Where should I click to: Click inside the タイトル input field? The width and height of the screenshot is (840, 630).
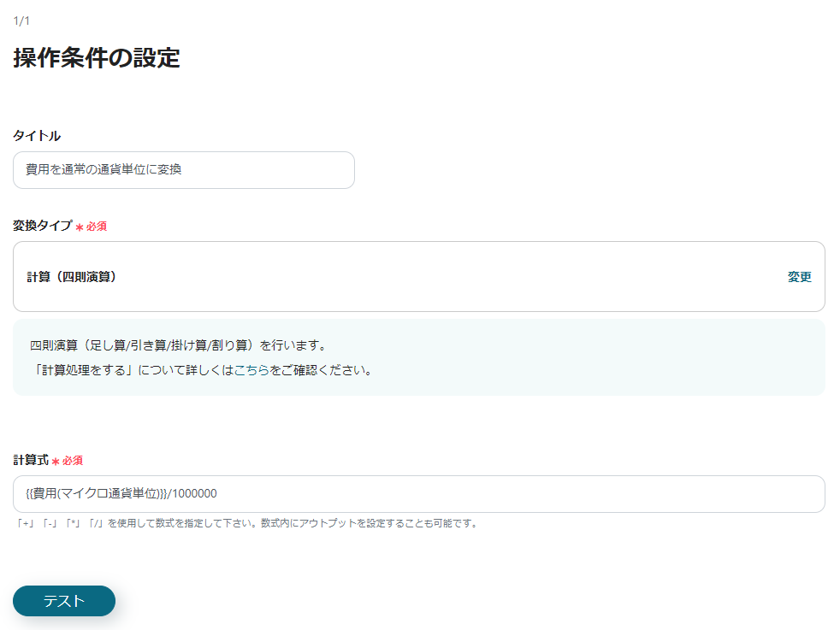183,170
